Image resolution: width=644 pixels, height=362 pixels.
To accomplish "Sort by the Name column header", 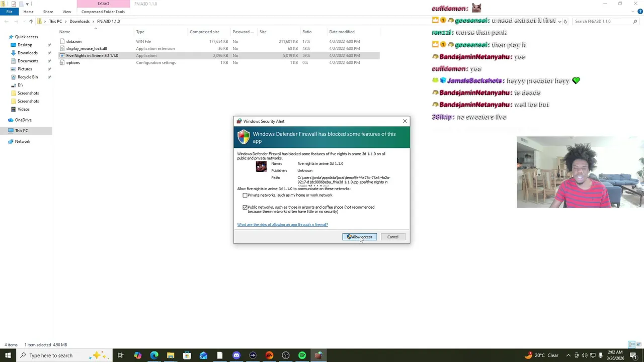I will [x=65, y=32].
